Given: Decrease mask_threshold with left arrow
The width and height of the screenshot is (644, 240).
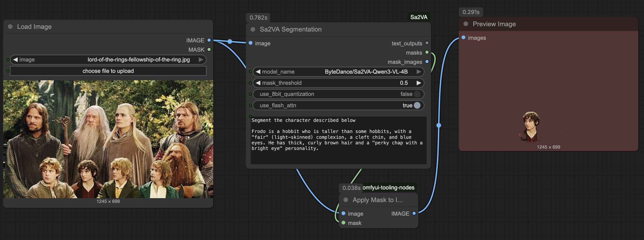Looking at the screenshot, I should click(x=258, y=83).
